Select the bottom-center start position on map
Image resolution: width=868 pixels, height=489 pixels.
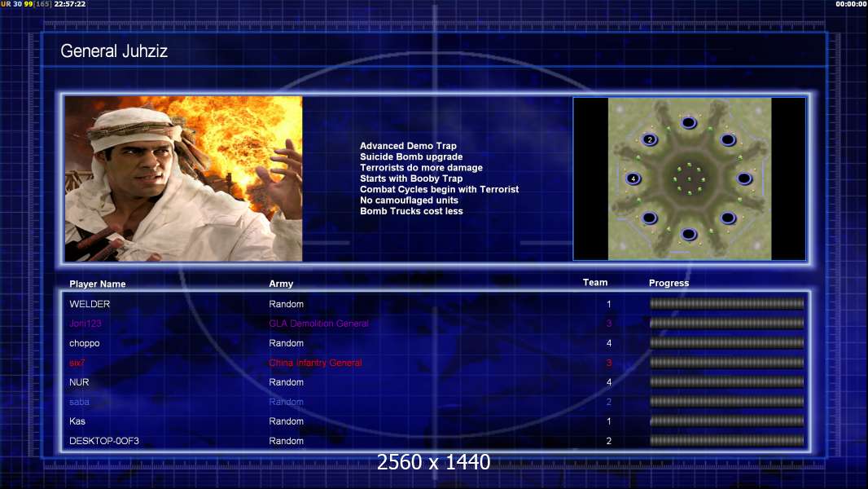pos(689,234)
